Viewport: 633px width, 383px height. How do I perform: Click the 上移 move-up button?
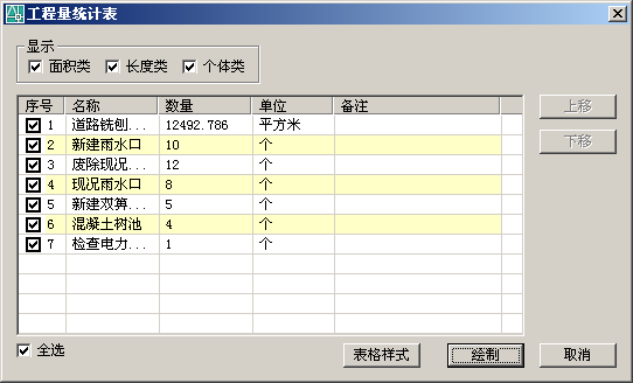pos(578,107)
